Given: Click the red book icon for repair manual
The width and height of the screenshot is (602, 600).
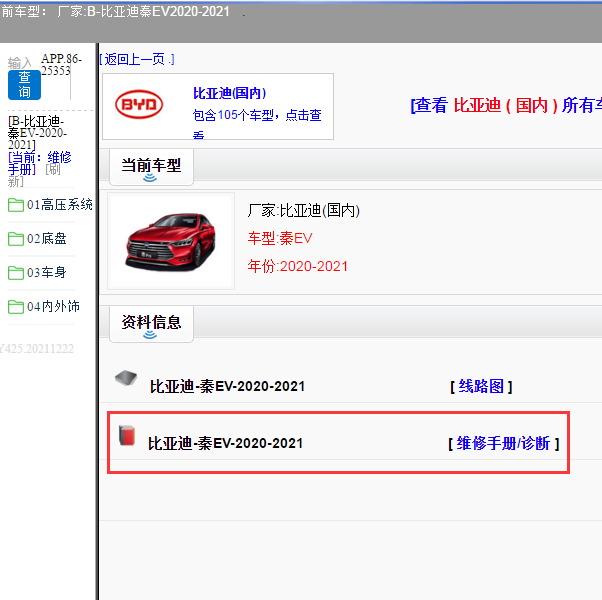Looking at the screenshot, I should pyautogui.click(x=127, y=435).
